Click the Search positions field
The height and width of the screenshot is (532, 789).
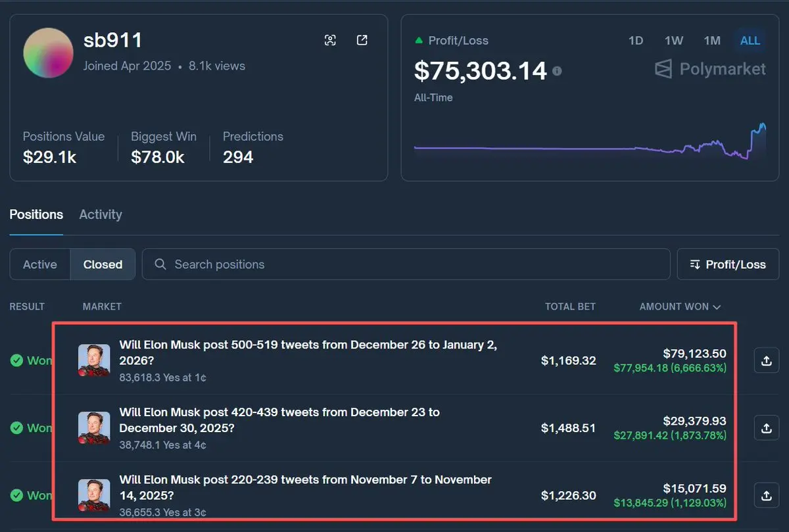tap(406, 264)
